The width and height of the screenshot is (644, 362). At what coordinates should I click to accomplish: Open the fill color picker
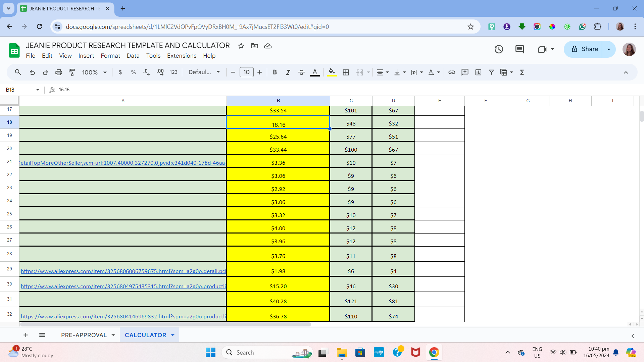(332, 72)
